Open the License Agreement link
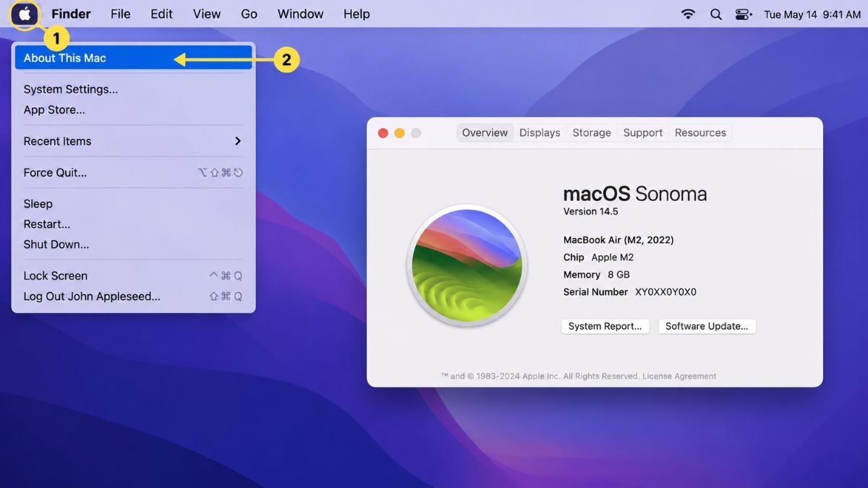The image size is (868, 488). 679,376
